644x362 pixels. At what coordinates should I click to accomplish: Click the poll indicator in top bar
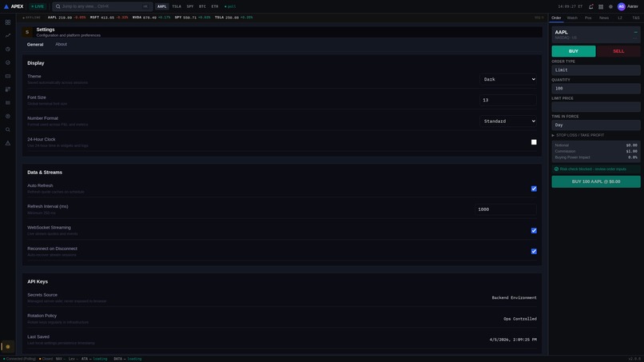coord(230,6)
